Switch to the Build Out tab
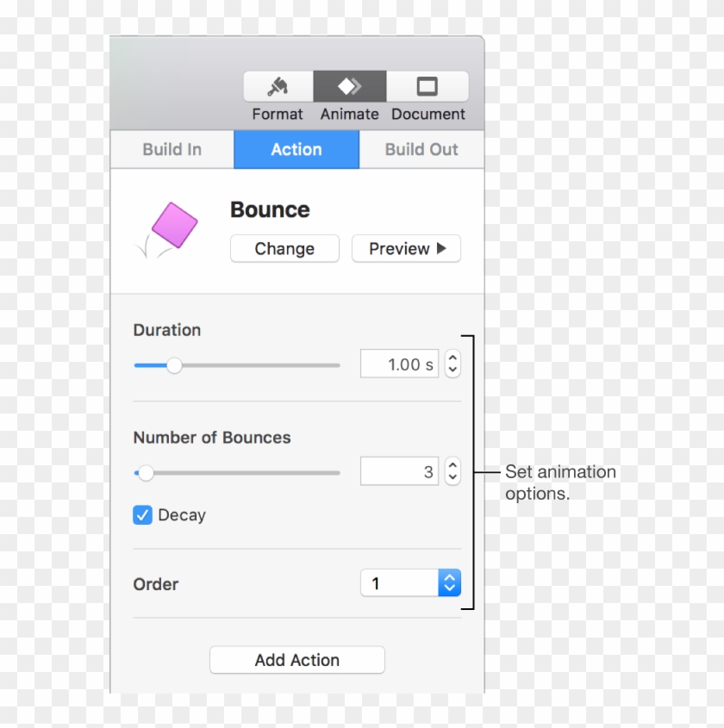 421,149
